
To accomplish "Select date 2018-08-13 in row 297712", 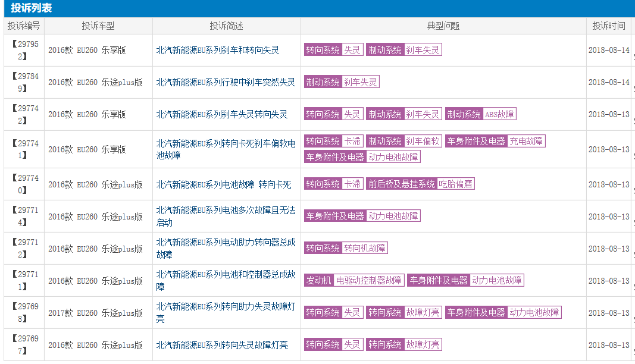I will point(609,249).
